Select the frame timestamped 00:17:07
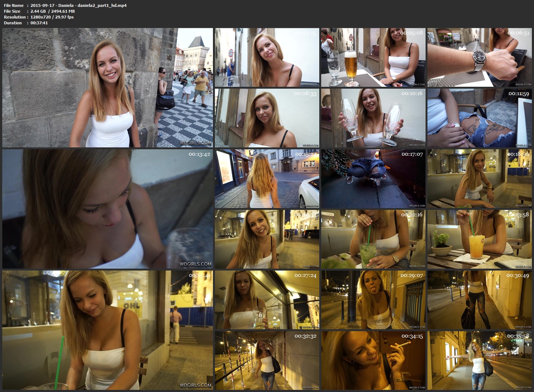The width and height of the screenshot is (534, 392). (x=373, y=179)
